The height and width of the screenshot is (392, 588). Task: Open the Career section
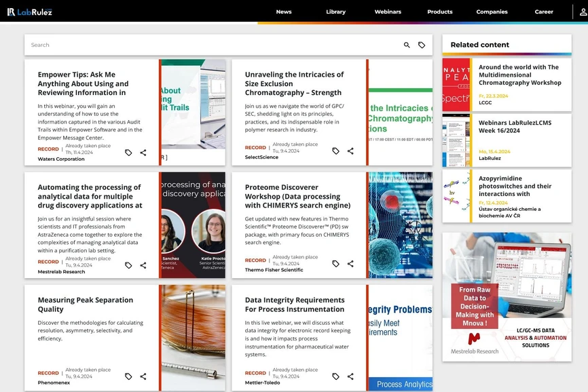544,12
